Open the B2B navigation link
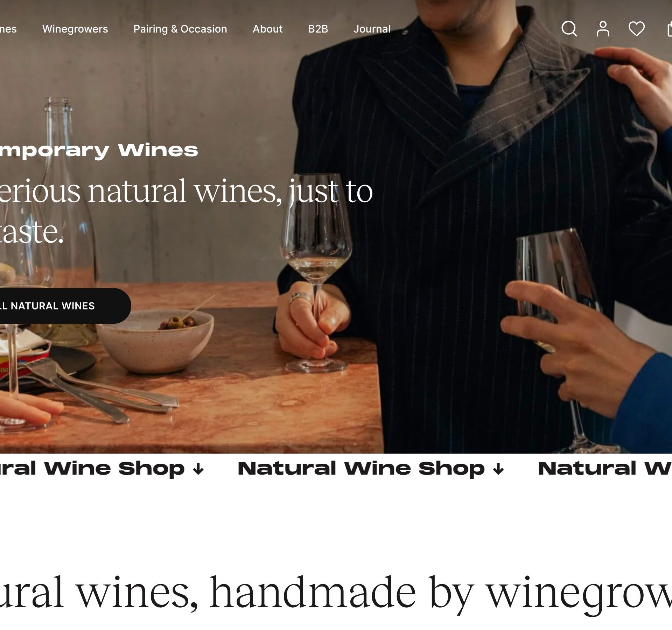 318,29
